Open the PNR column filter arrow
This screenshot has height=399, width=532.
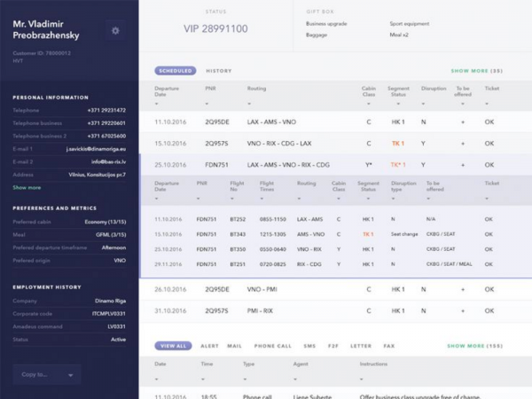(207, 105)
